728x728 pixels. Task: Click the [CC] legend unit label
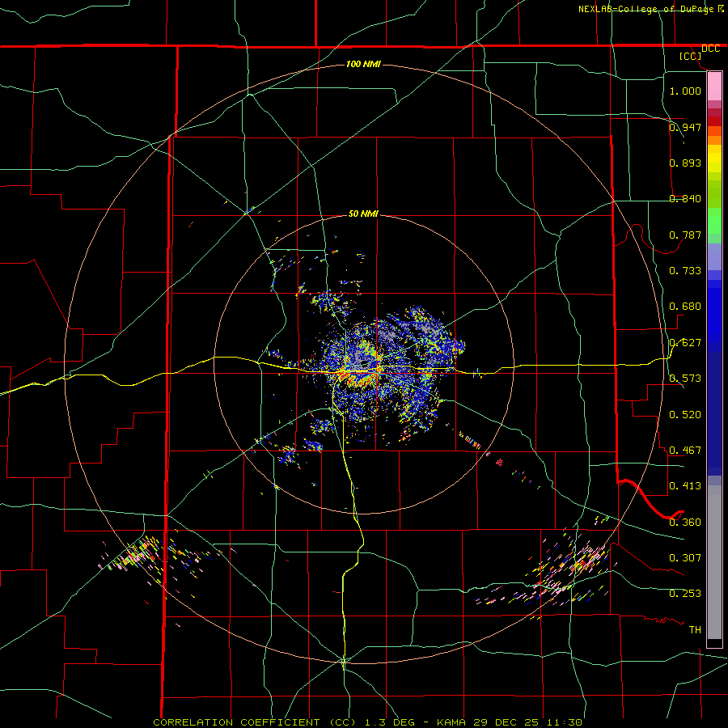pyautogui.click(x=691, y=57)
